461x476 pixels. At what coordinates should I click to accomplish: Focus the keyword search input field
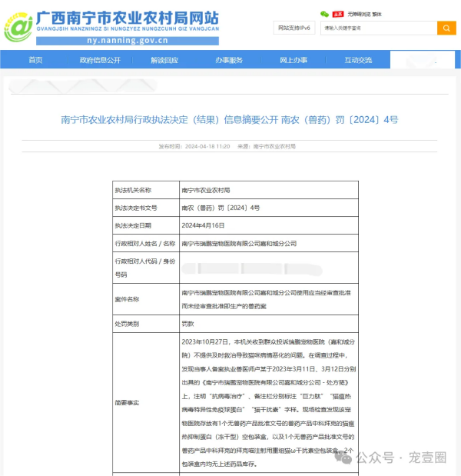379,28
